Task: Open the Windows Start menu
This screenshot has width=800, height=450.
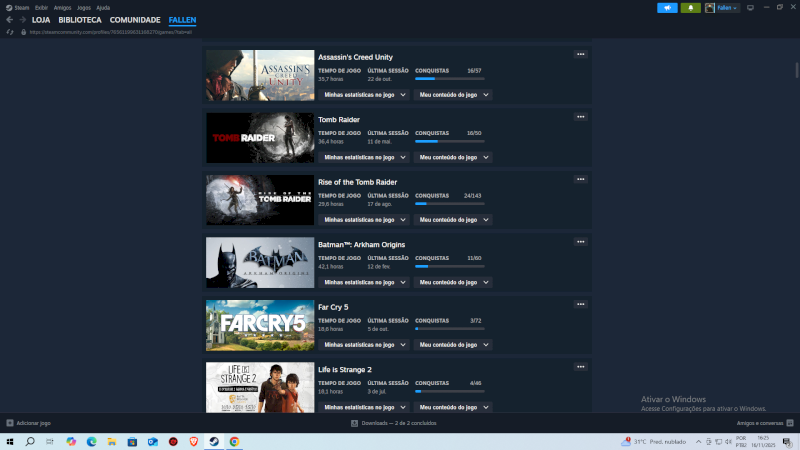Action: (x=10, y=442)
